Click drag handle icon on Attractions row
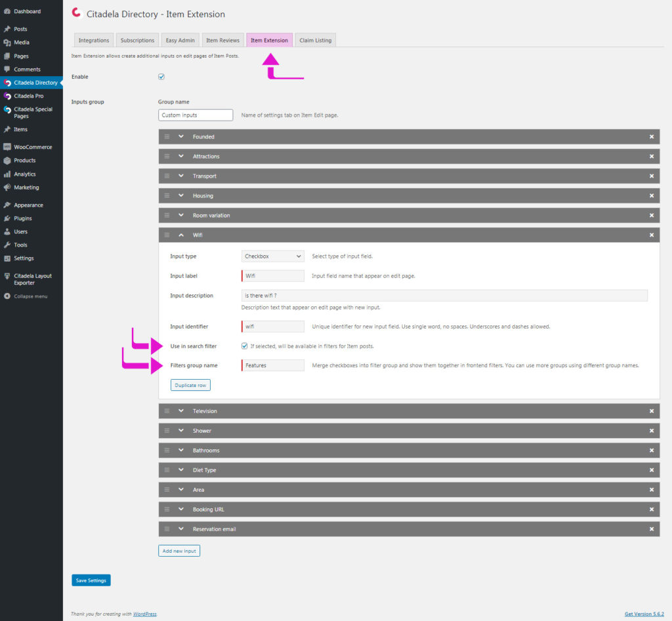 pos(167,156)
